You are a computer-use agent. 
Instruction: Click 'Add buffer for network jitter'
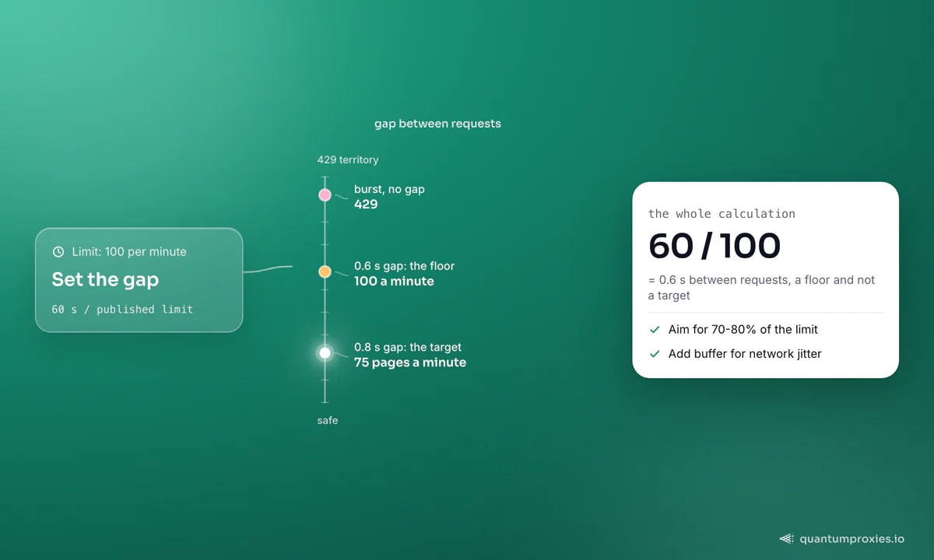pos(745,354)
